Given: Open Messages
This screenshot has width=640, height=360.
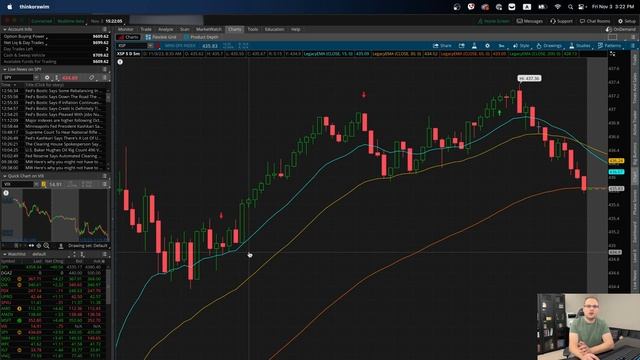Looking at the screenshot, I should [530, 21].
